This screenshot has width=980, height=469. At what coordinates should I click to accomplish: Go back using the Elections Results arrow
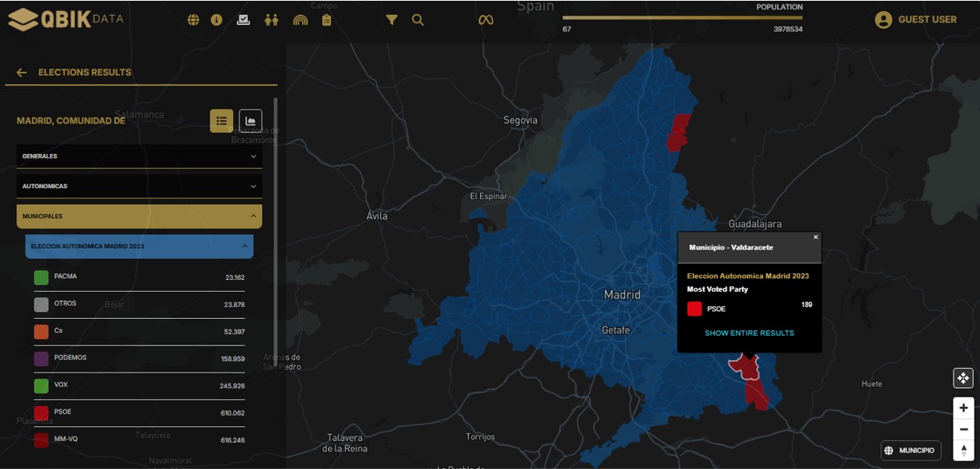22,72
